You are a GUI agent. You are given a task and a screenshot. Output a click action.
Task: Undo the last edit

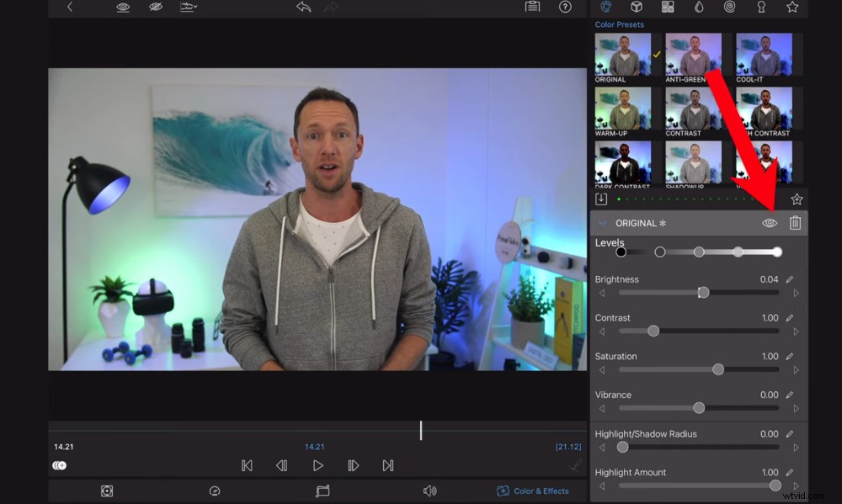[x=303, y=7]
